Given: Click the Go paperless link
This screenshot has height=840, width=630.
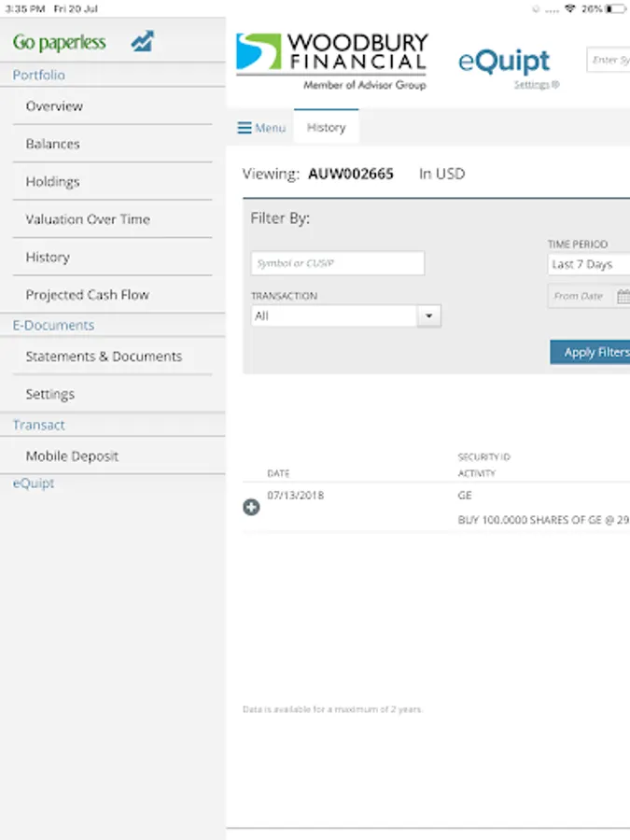Looking at the screenshot, I should [60, 43].
